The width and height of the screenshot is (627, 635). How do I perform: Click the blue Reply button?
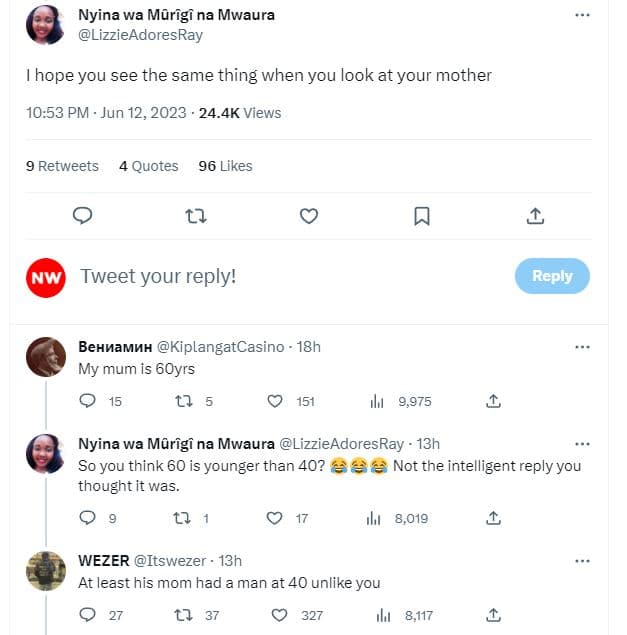click(552, 276)
